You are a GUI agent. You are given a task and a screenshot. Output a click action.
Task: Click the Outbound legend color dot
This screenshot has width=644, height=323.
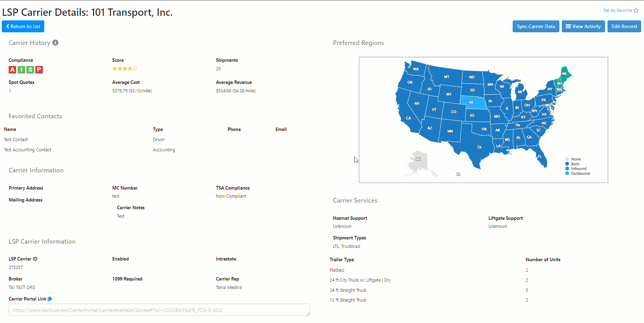(x=567, y=173)
